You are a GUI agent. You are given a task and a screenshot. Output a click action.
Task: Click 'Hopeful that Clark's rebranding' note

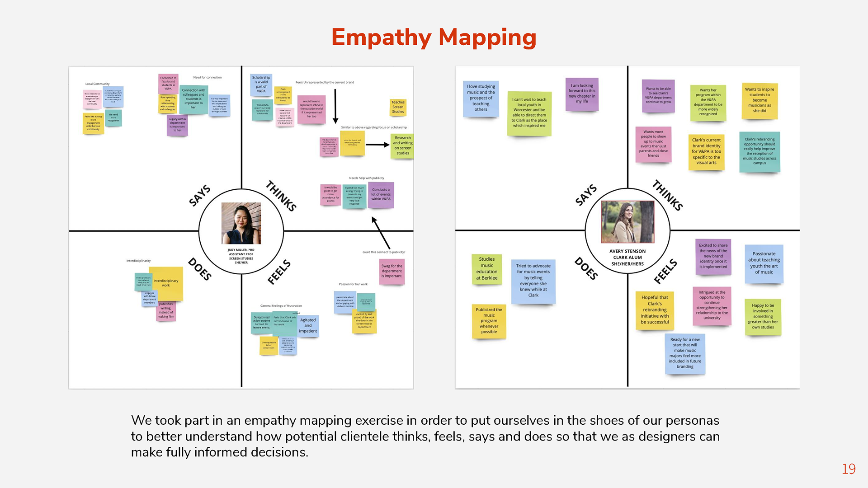pos(655,310)
